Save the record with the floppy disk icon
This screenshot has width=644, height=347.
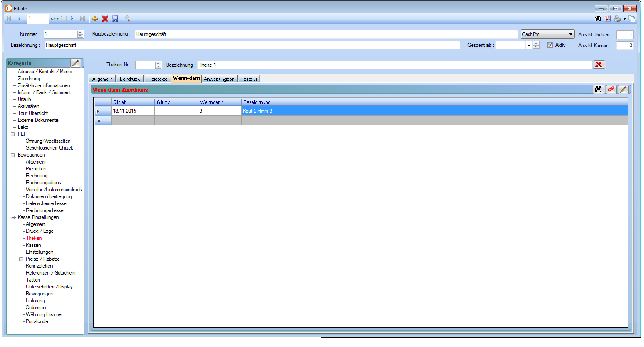point(115,19)
